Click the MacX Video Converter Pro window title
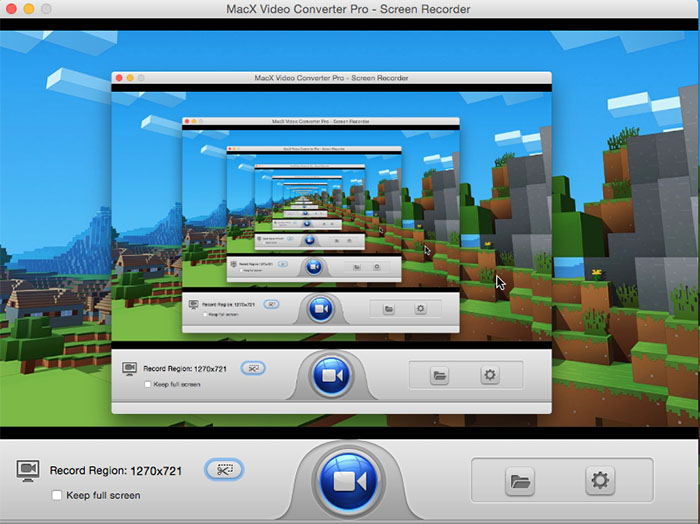Viewport: 700px width, 524px height. click(348, 9)
